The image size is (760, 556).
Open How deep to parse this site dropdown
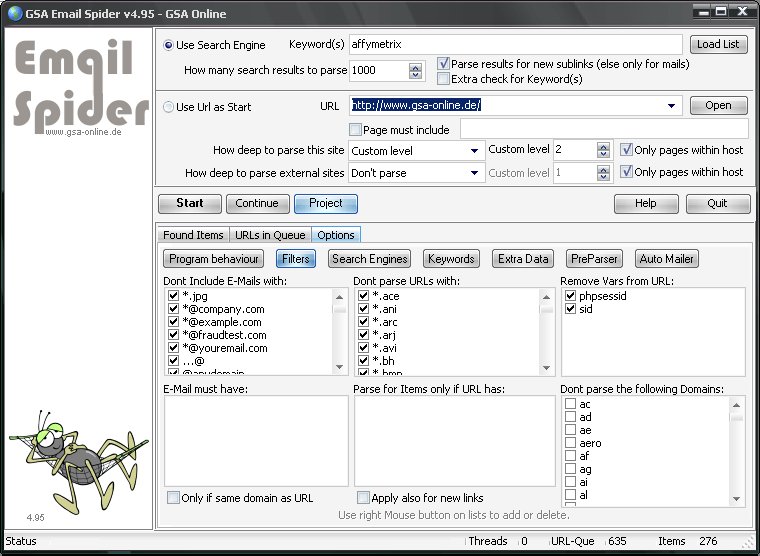pos(475,150)
